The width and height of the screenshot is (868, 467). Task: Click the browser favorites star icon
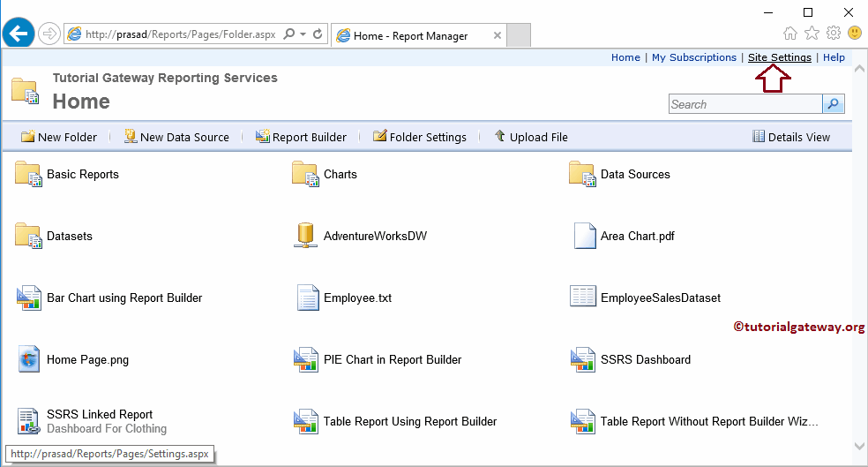point(812,34)
